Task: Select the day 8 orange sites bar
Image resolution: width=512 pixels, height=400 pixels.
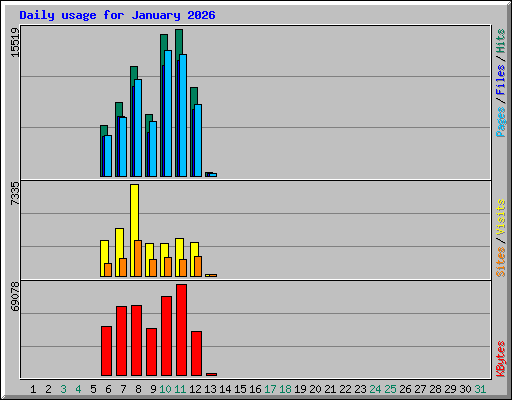Action: point(138,258)
